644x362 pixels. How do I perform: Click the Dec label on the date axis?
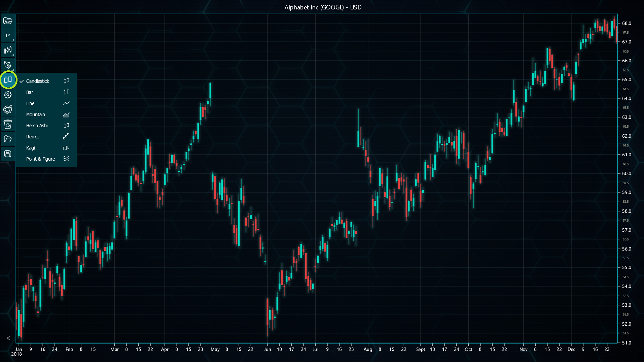571,349
